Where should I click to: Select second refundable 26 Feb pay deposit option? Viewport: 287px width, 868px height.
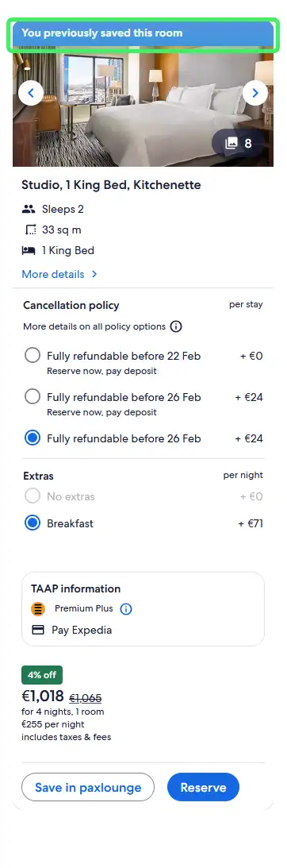(33, 397)
